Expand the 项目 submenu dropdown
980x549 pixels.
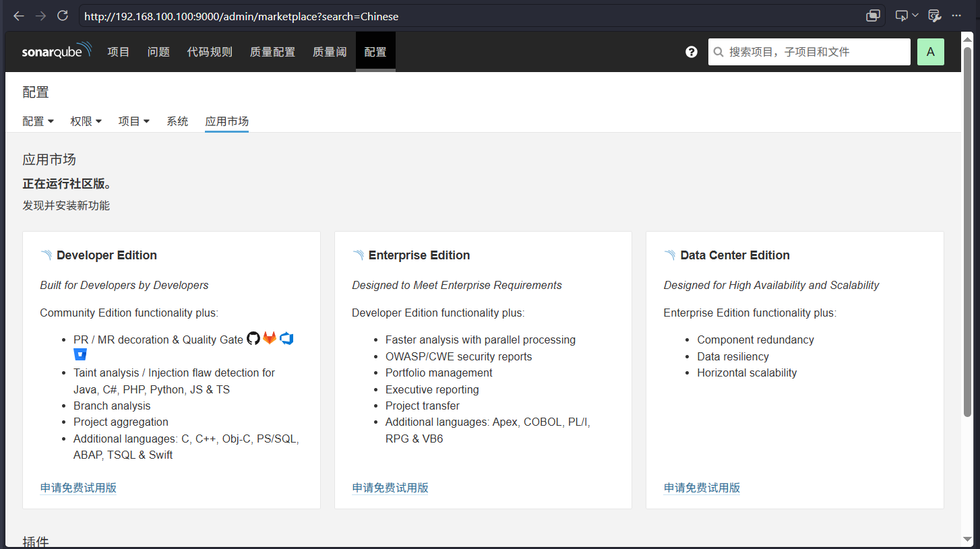(x=134, y=121)
